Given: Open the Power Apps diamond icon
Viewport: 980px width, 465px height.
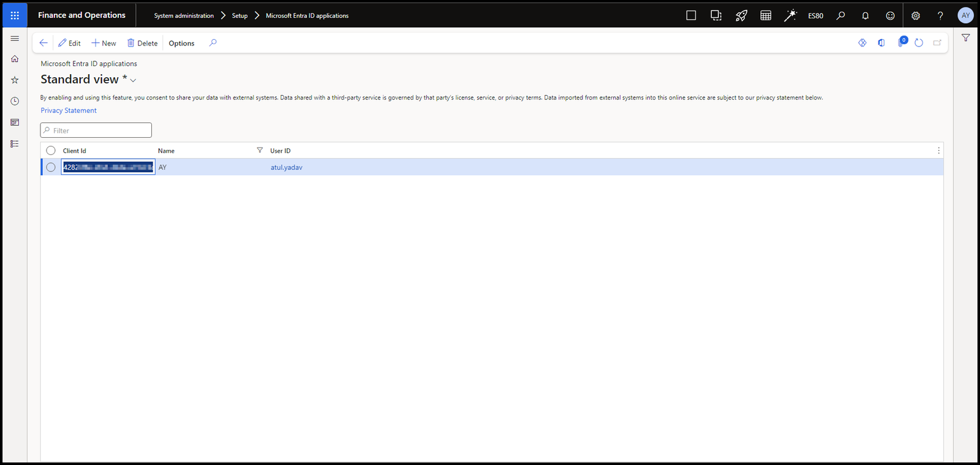Looking at the screenshot, I should [862, 43].
